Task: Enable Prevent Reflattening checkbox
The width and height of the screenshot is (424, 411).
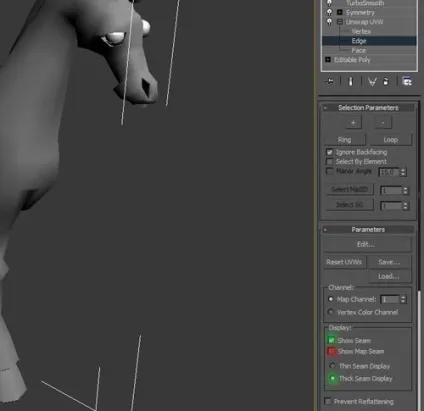Action: [x=328, y=401]
